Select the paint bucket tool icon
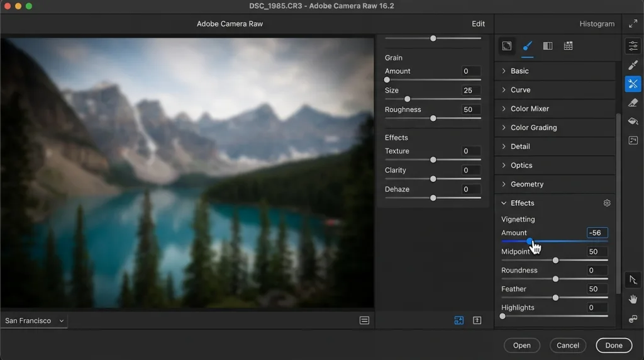644x360 pixels. click(633, 121)
